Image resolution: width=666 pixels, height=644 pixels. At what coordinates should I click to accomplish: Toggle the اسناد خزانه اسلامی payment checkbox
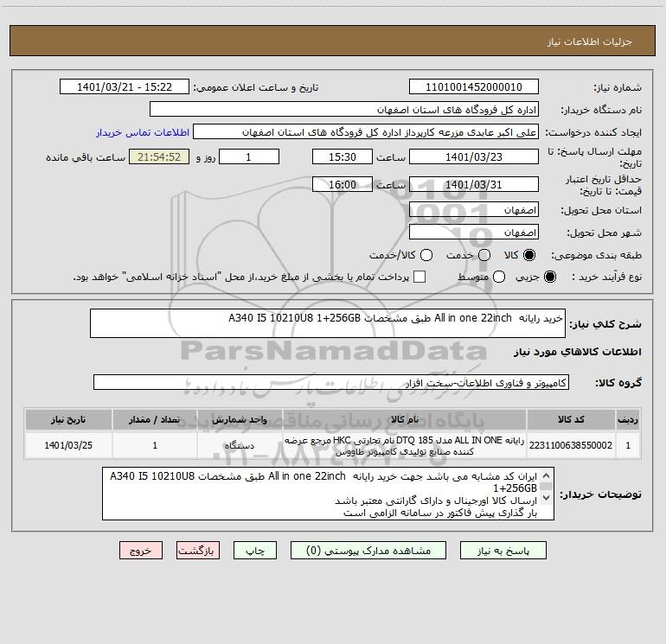(x=419, y=277)
